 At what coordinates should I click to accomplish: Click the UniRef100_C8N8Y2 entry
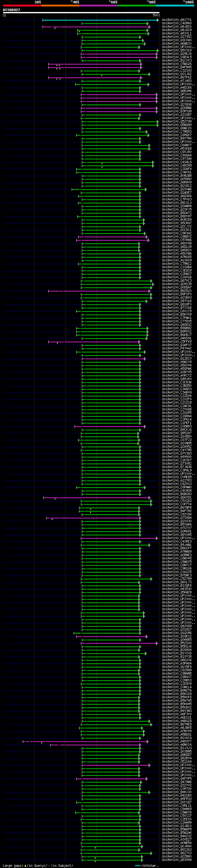[176, 236]
